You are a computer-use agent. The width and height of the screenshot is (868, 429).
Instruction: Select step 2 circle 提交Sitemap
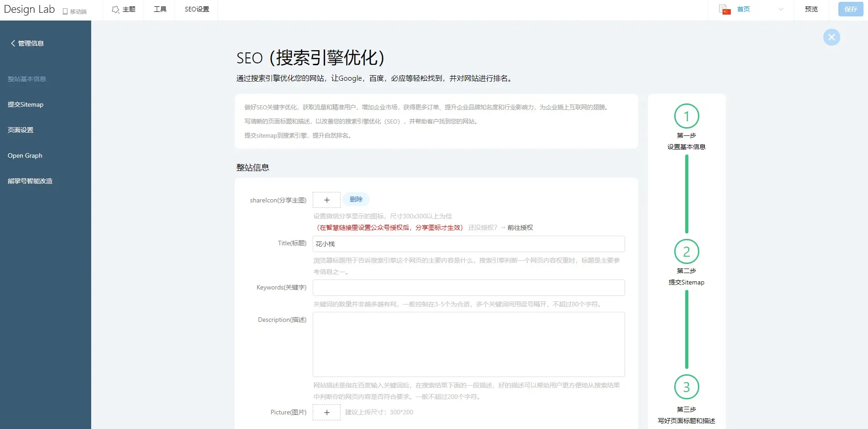[686, 252]
